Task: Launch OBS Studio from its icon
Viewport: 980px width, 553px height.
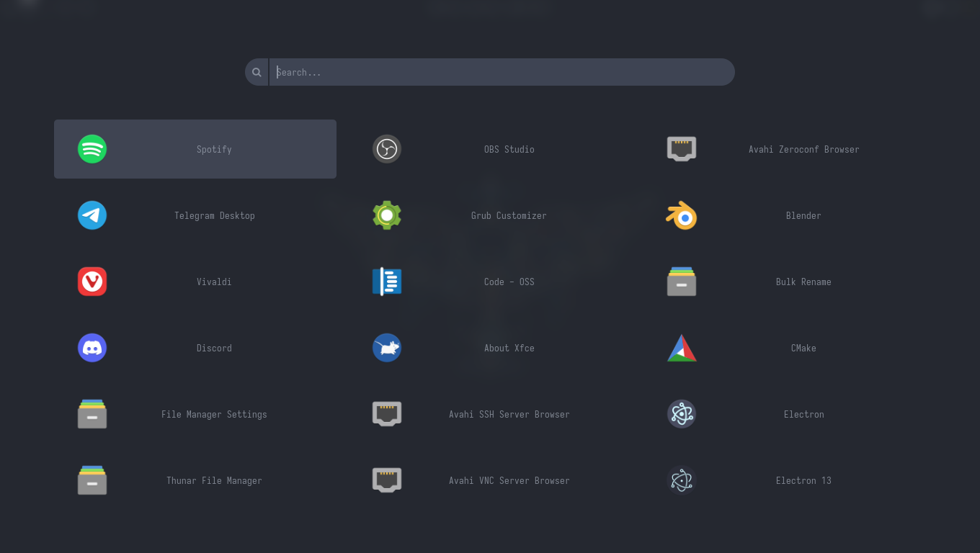Action: [387, 149]
